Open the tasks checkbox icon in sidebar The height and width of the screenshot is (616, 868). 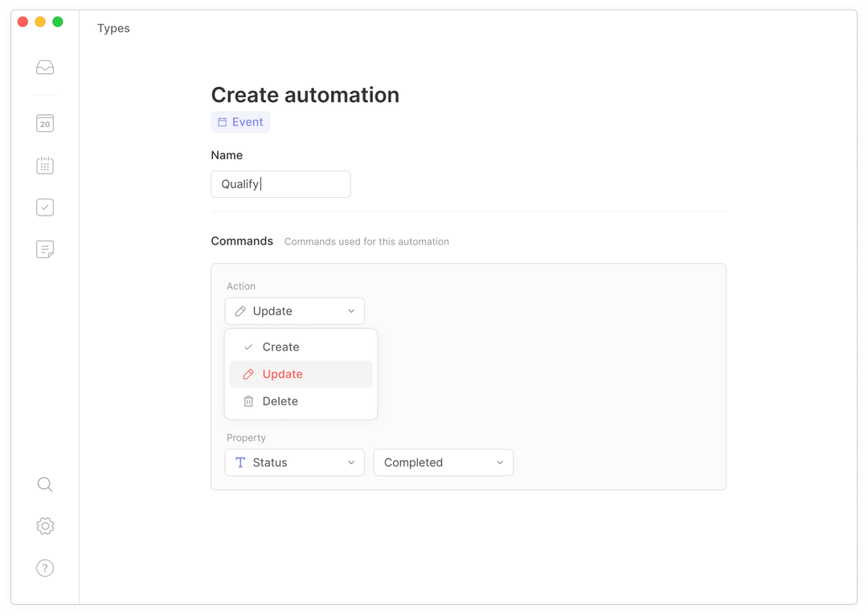click(45, 207)
